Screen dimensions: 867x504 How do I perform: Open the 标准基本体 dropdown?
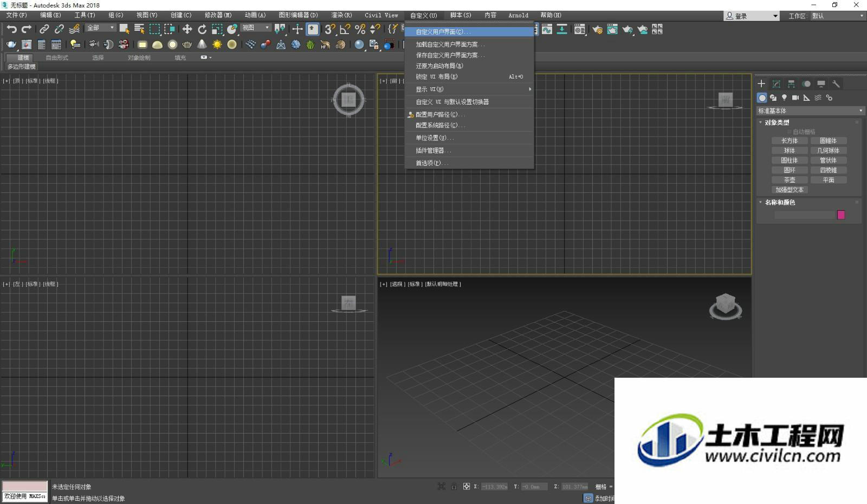click(x=810, y=111)
